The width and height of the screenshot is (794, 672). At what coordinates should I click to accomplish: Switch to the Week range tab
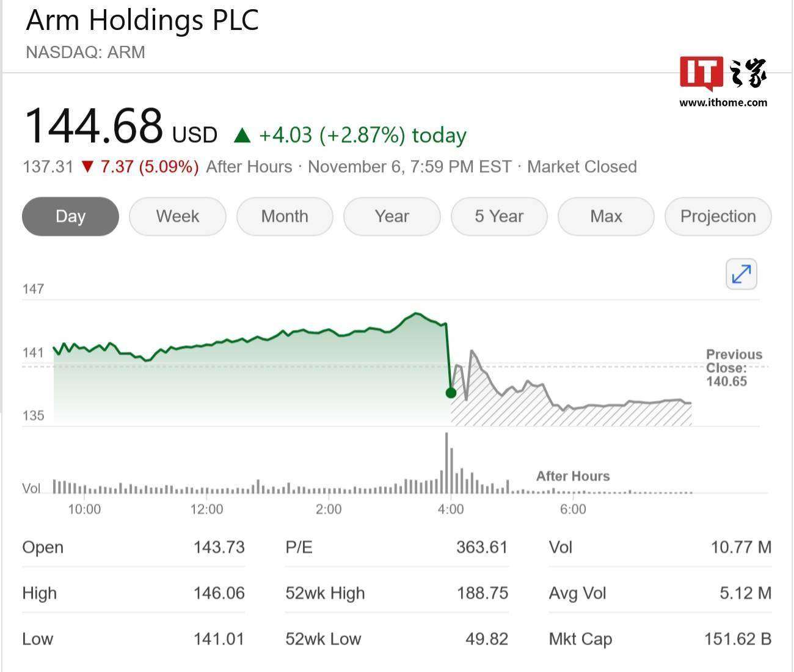(178, 216)
